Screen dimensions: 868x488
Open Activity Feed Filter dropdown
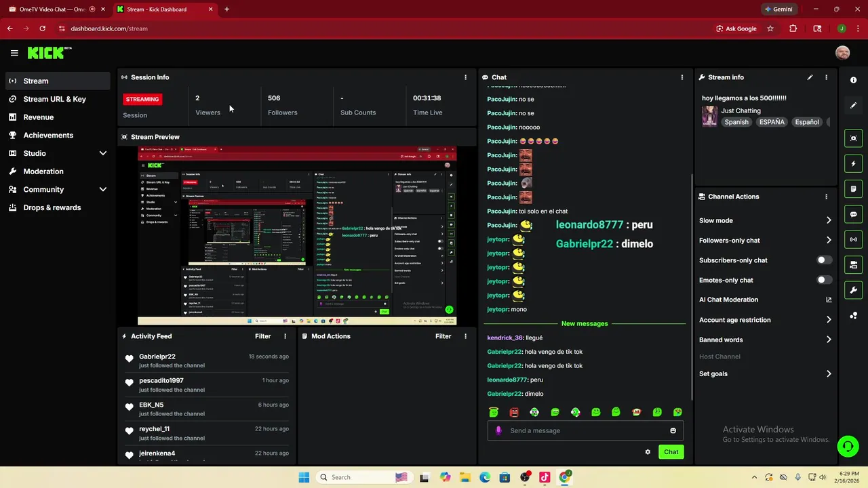263,336
